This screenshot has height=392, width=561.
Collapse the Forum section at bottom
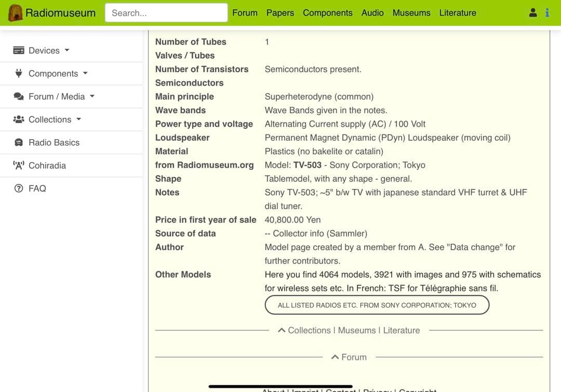336,357
